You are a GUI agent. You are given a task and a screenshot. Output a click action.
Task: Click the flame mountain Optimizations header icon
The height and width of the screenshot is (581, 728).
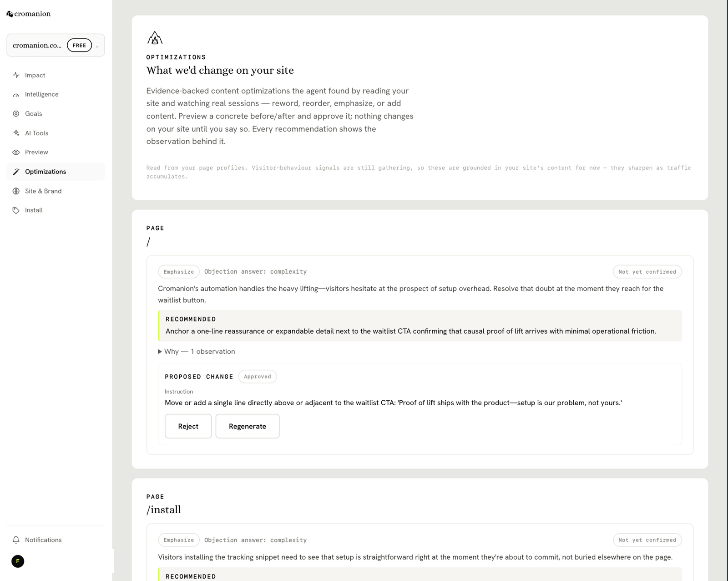(x=155, y=38)
